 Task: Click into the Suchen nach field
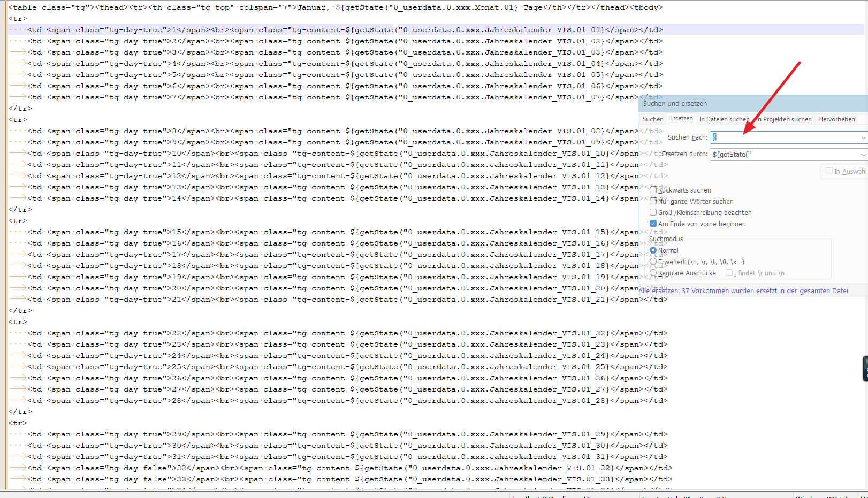[784, 137]
